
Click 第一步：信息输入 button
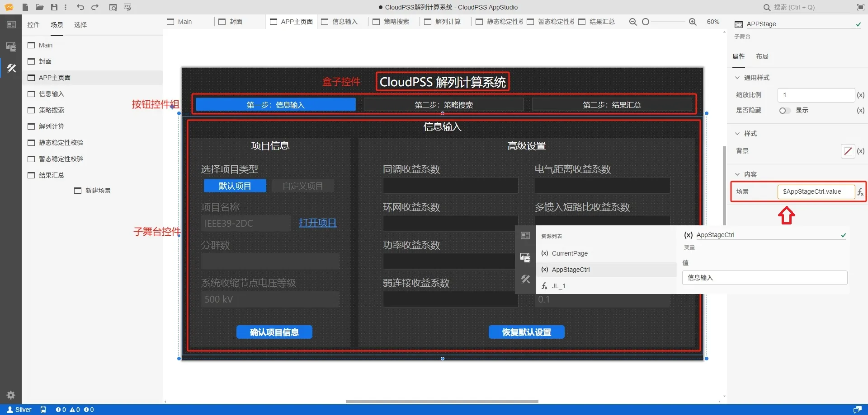276,105
